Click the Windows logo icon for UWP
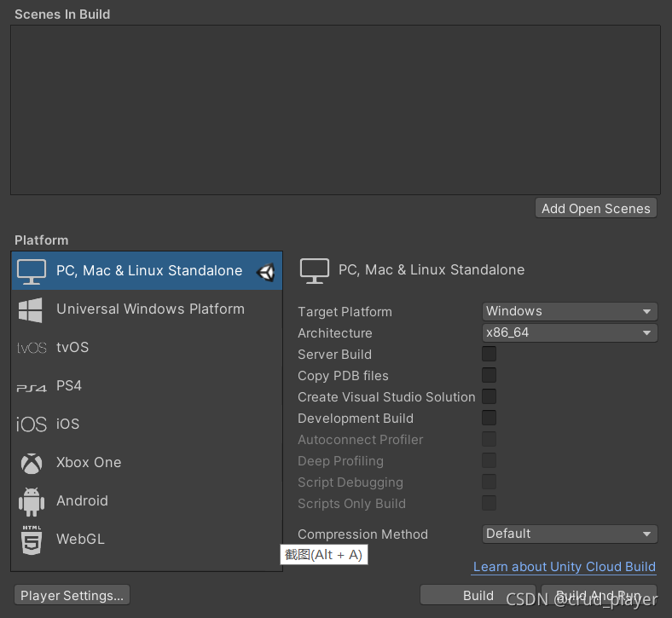Image resolution: width=672 pixels, height=618 pixels. coord(31,309)
